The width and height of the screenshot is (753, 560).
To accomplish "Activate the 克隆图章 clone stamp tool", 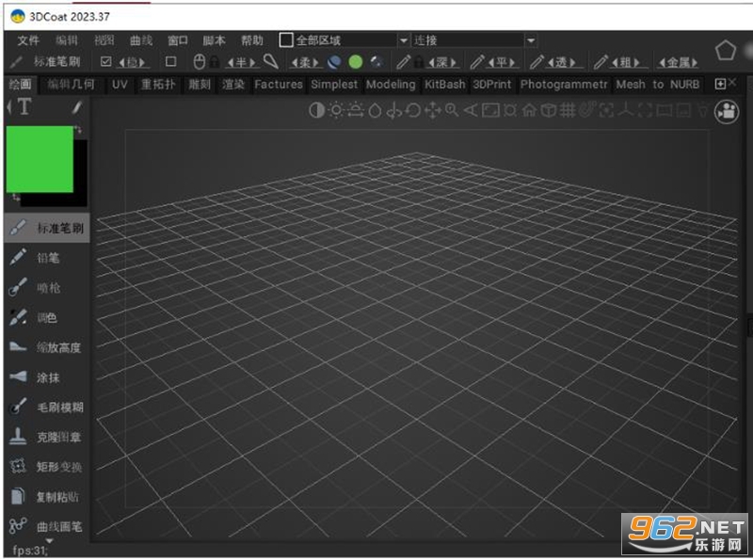I will [46, 437].
